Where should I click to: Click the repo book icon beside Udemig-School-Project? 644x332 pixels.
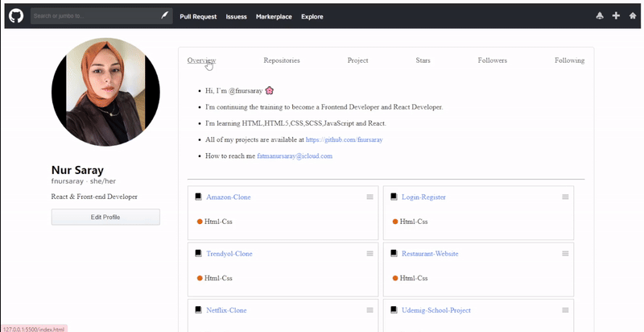[x=394, y=310]
